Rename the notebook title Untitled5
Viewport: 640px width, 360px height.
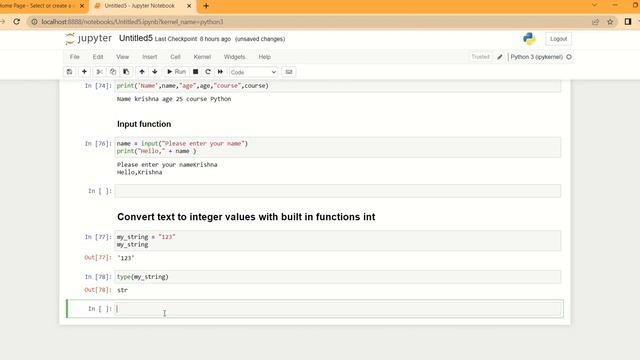[x=136, y=38]
